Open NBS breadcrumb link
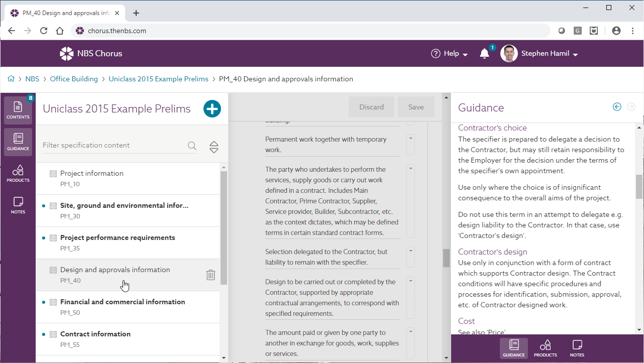The width and height of the screenshot is (644, 363). click(x=32, y=79)
